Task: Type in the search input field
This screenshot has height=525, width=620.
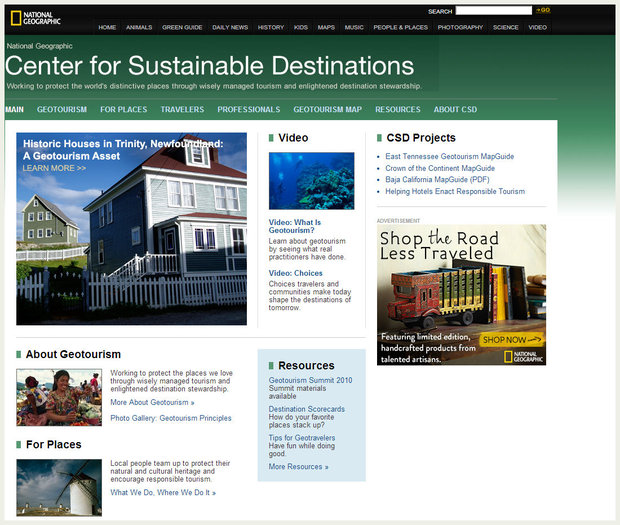Action: [x=494, y=11]
